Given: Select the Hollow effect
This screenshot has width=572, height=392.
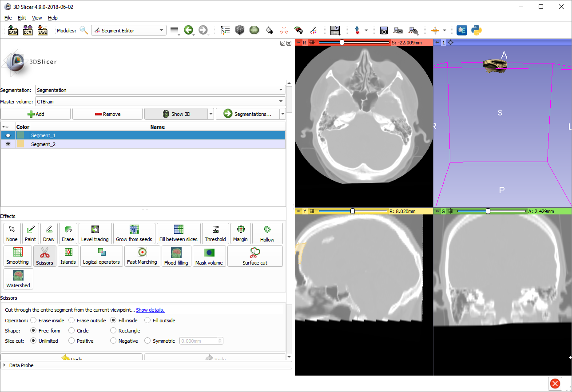Looking at the screenshot, I should (x=267, y=234).
